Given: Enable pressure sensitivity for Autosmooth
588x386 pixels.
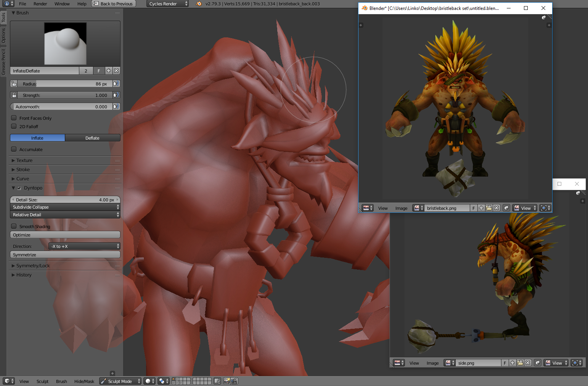Looking at the screenshot, I should click(x=116, y=106).
